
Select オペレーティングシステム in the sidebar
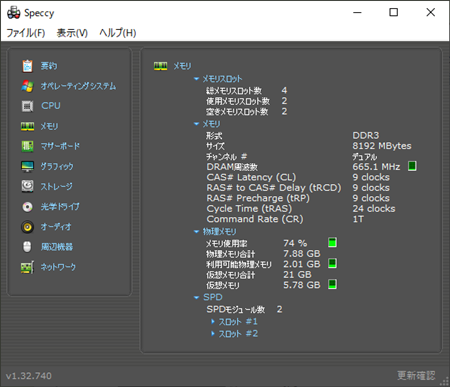(x=78, y=86)
